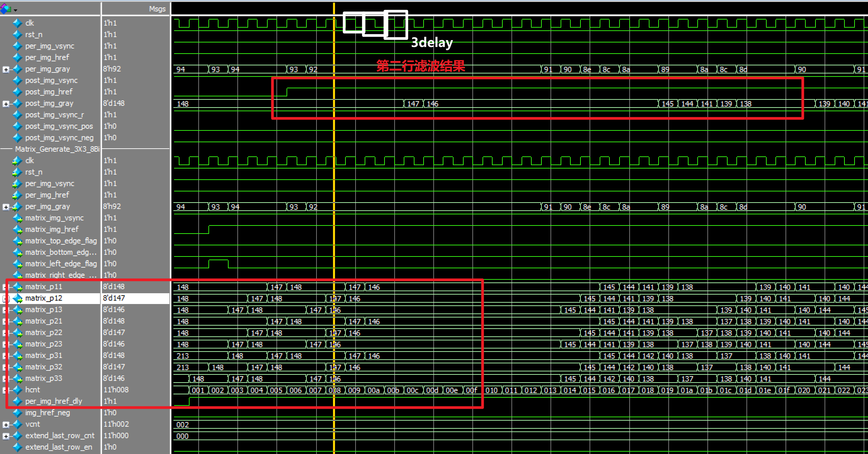Click the 11'h002 value of vcnt
The image size is (868, 454).
[x=116, y=424]
